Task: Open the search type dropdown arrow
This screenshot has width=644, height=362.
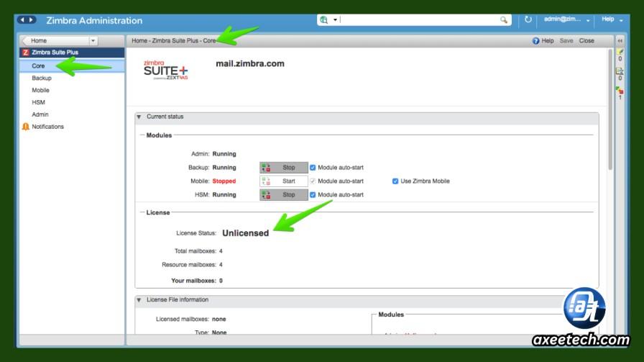Action: pos(335,19)
